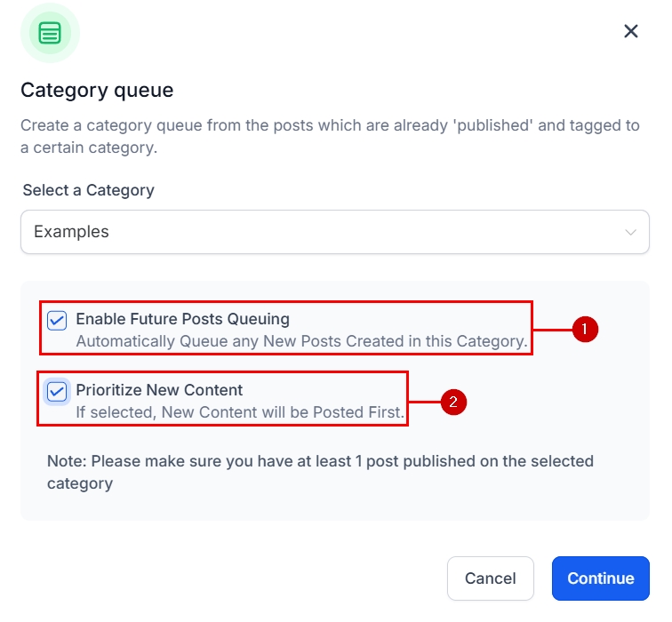Click the Prioritize New Content label

pos(159,390)
